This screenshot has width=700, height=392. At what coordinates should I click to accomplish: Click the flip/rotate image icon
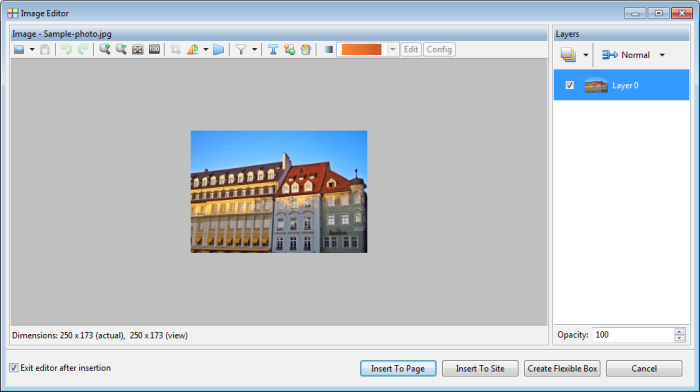[x=193, y=50]
